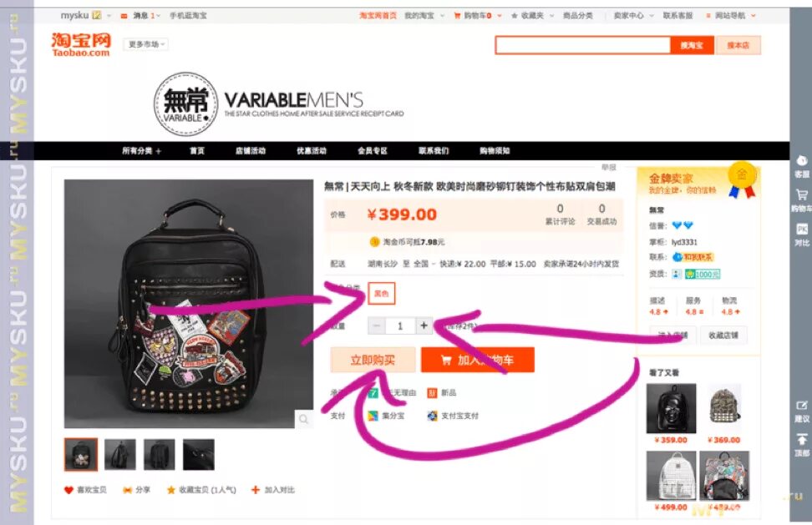Click the back-to-top arrow icon in sidebar

[x=802, y=440]
